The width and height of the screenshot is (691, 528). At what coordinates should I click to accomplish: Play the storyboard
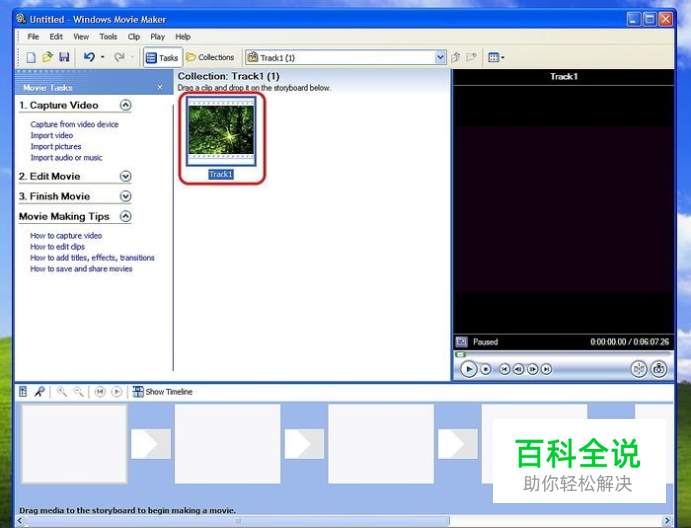coord(117,391)
